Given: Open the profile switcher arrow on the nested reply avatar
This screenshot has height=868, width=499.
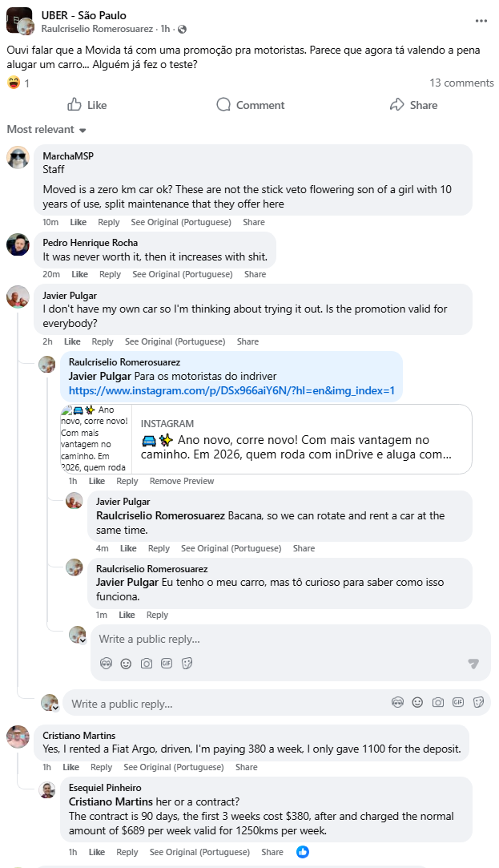Looking at the screenshot, I should point(82,640).
